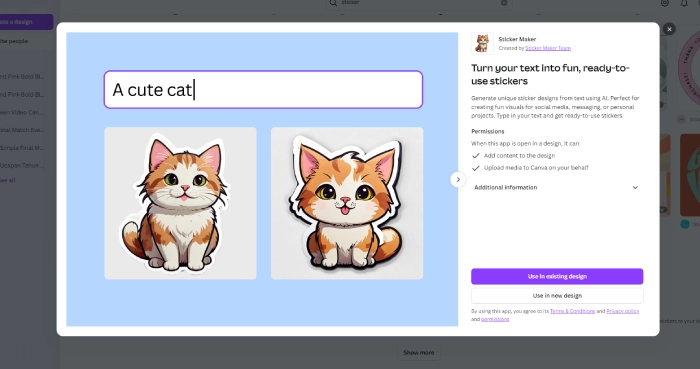The height and width of the screenshot is (369, 700).
Task: Click the search magnifier icon
Action: pos(333,3)
